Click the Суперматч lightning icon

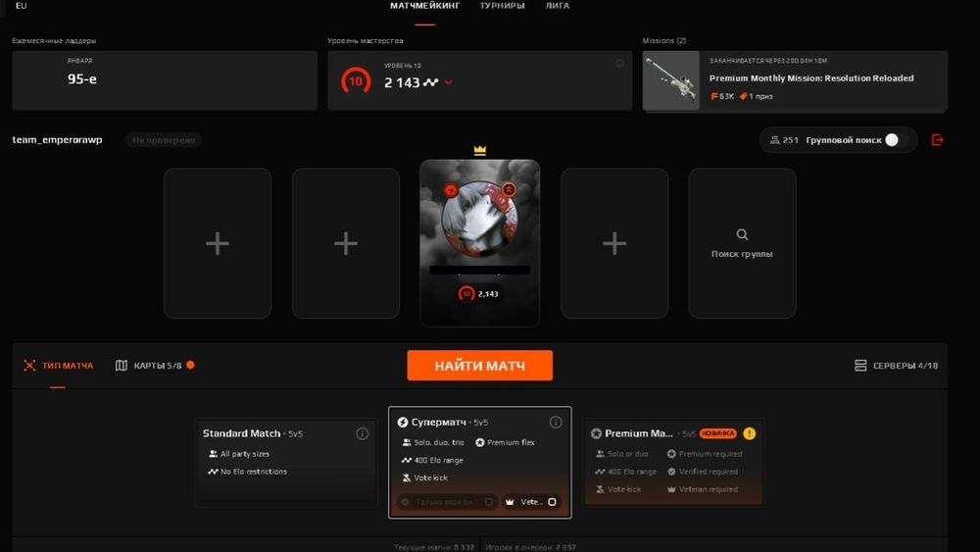pos(403,422)
